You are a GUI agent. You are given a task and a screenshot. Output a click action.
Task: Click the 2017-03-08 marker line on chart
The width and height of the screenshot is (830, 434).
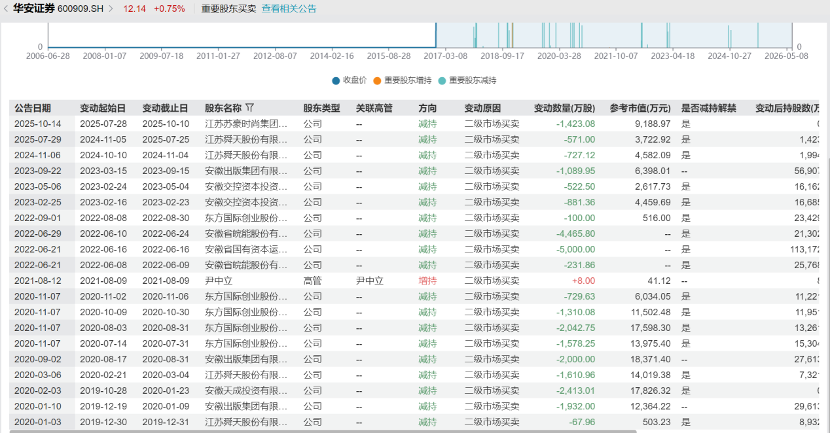(436, 35)
